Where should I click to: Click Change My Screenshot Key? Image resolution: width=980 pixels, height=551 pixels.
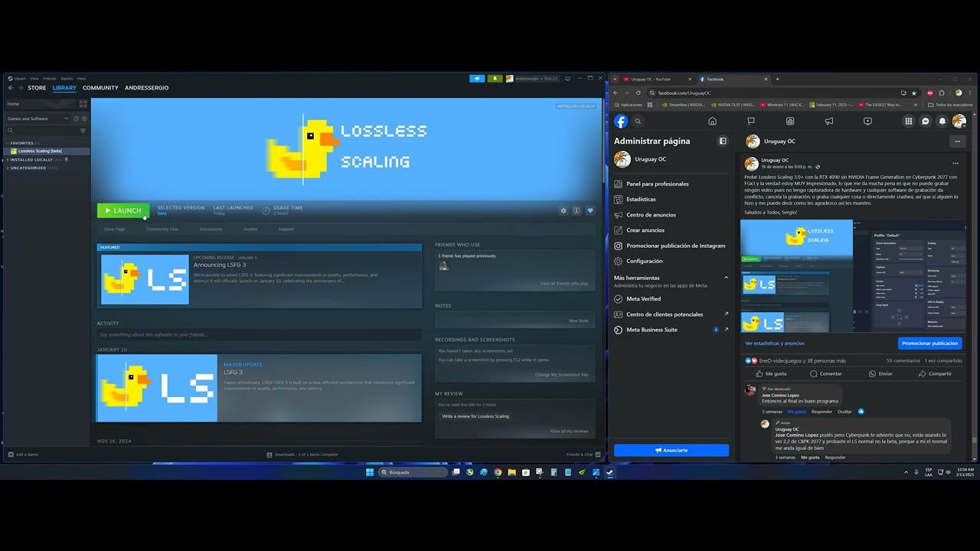pyautogui.click(x=562, y=374)
